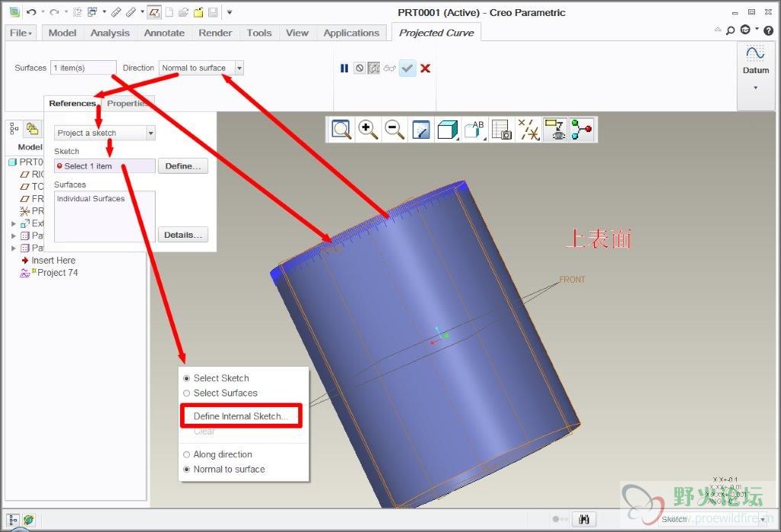Pause the Projected Curve feature tool
781x532 pixels.
tap(344, 68)
